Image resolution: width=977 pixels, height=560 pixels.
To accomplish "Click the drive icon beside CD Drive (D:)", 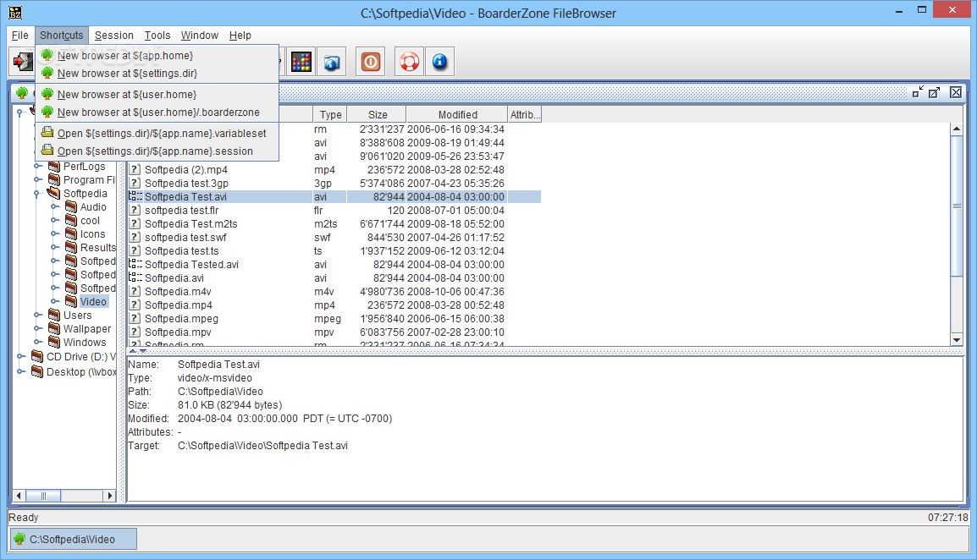I will coord(37,356).
